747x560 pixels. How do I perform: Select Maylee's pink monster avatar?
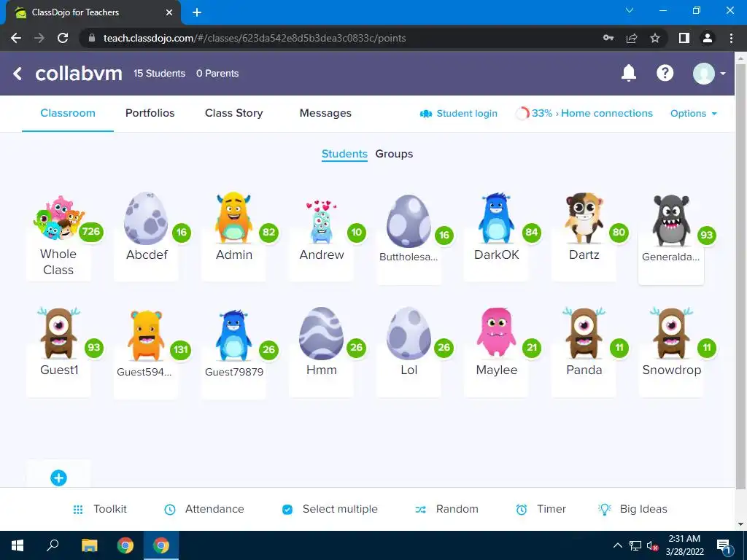[496, 332]
